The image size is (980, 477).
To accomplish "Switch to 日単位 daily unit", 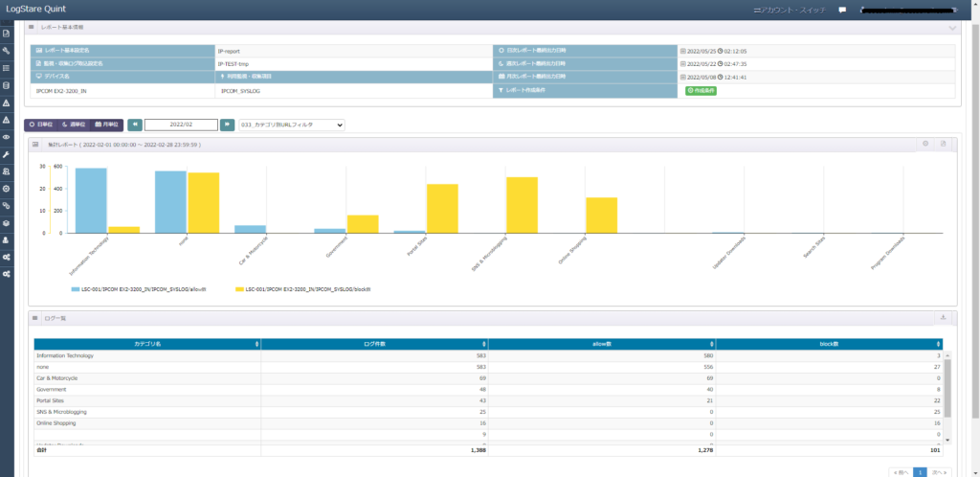I will (40, 125).
